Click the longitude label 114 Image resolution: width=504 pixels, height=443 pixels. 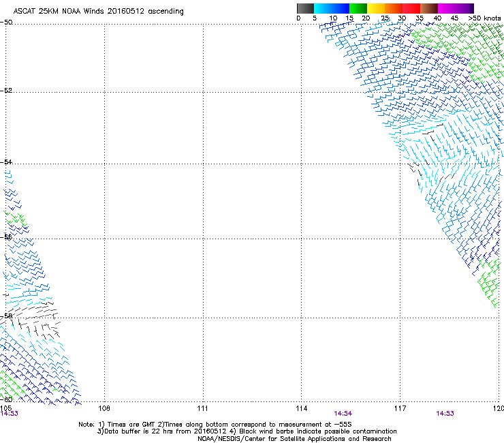pos(302,408)
